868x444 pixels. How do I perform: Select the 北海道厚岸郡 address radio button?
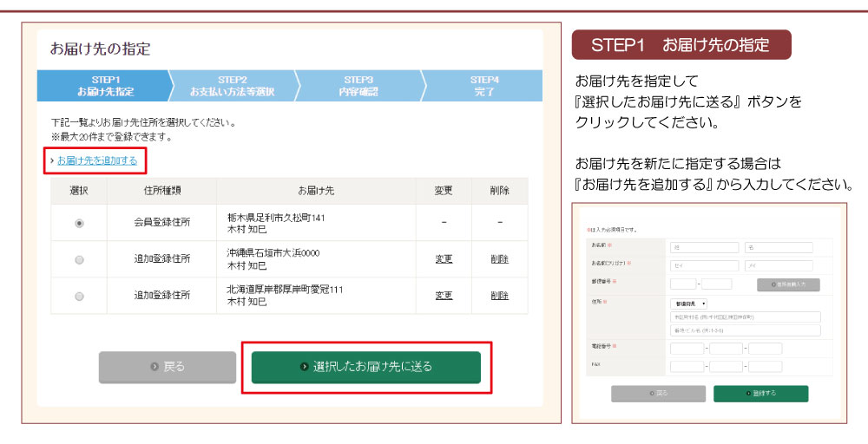point(80,296)
